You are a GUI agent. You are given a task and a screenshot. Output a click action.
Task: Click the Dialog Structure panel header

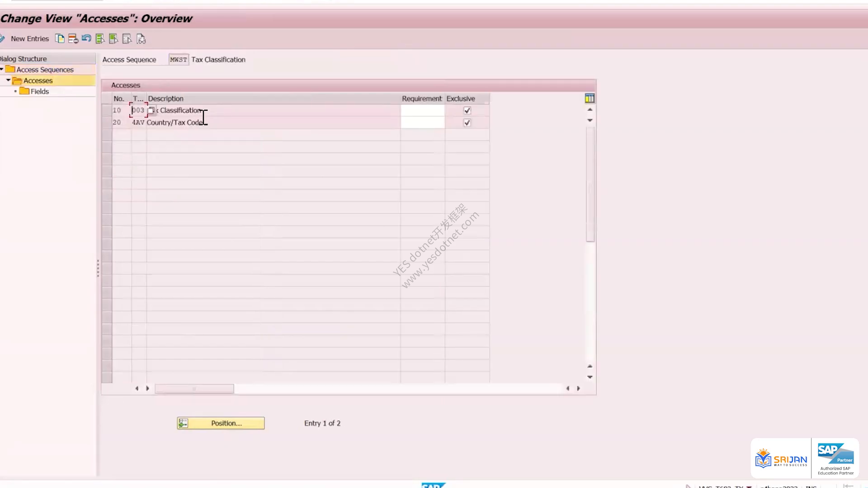[x=47, y=59]
